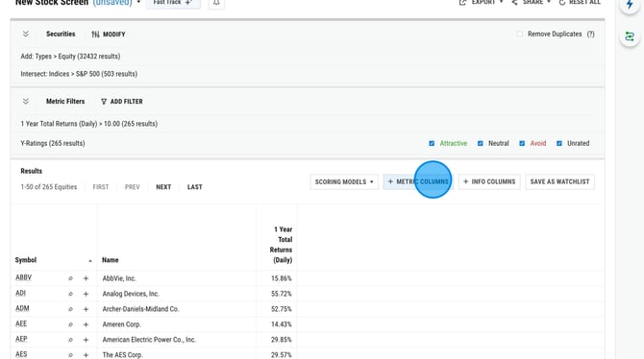
Task: Click Reset All
Action: (x=580, y=3)
